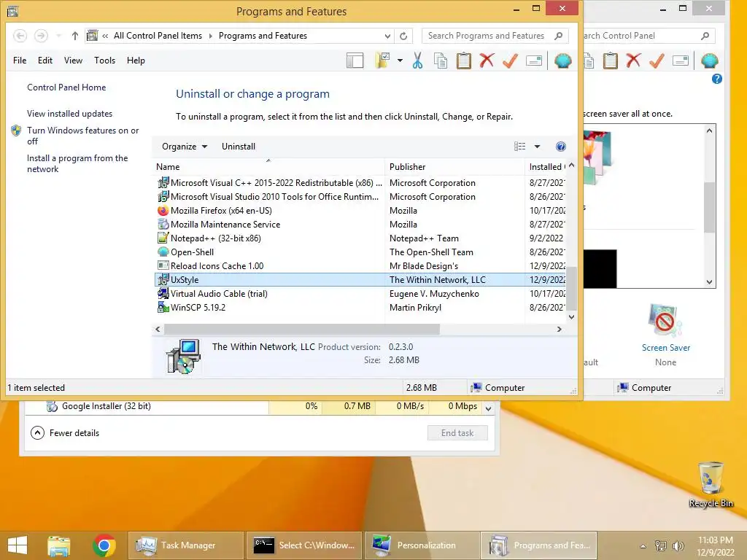
Task: Select WinSCP 5.19.2 in the list
Action: pos(360,308)
